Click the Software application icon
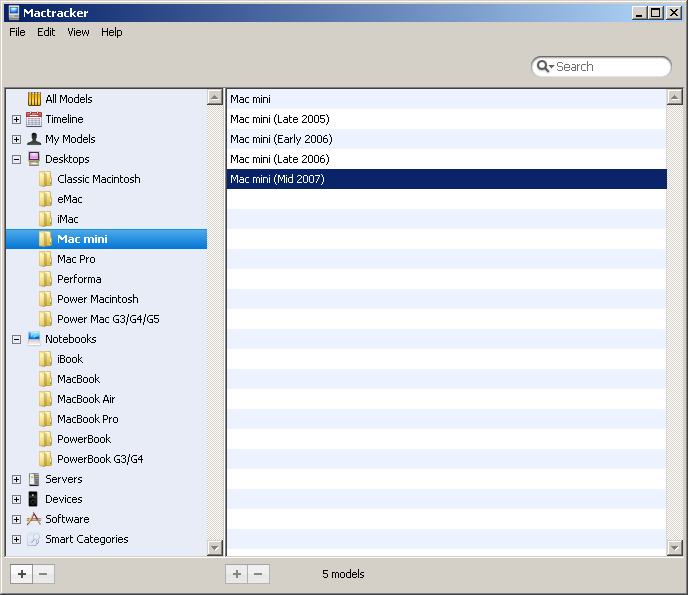This screenshot has height=595, width=695. (34, 519)
